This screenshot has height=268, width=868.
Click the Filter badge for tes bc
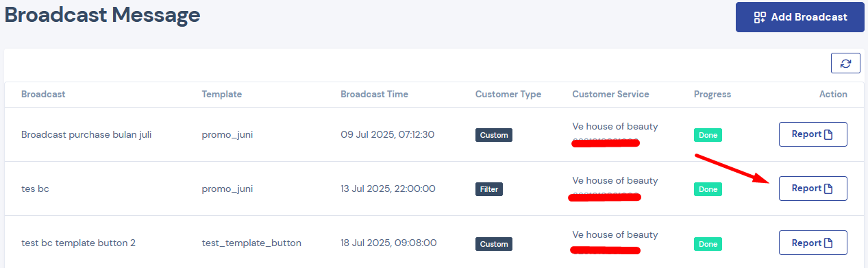[x=489, y=189]
